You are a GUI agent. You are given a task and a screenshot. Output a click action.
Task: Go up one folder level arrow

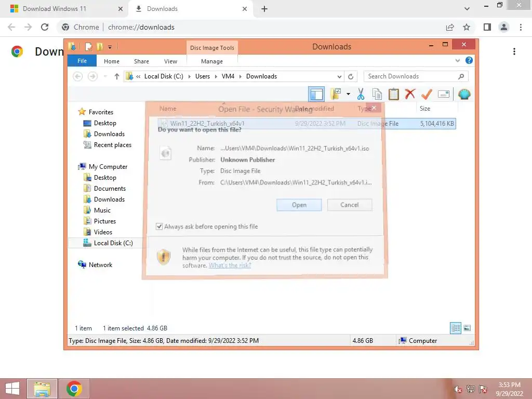point(117,76)
